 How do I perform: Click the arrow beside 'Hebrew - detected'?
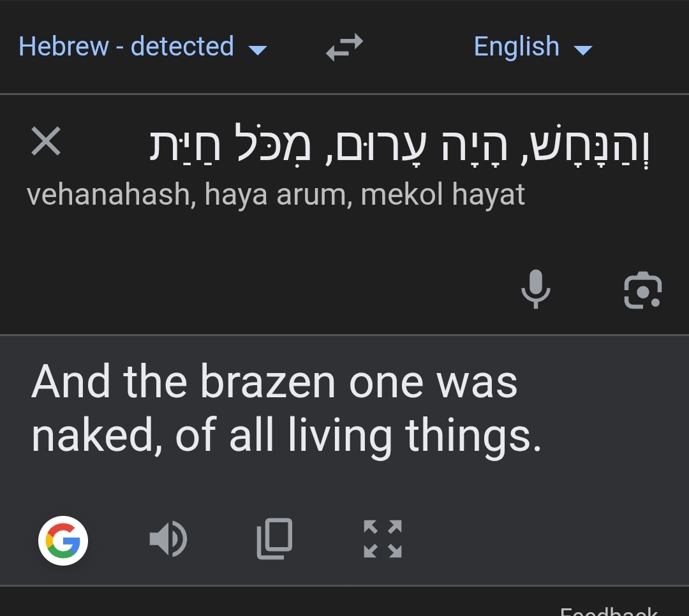coord(257,50)
